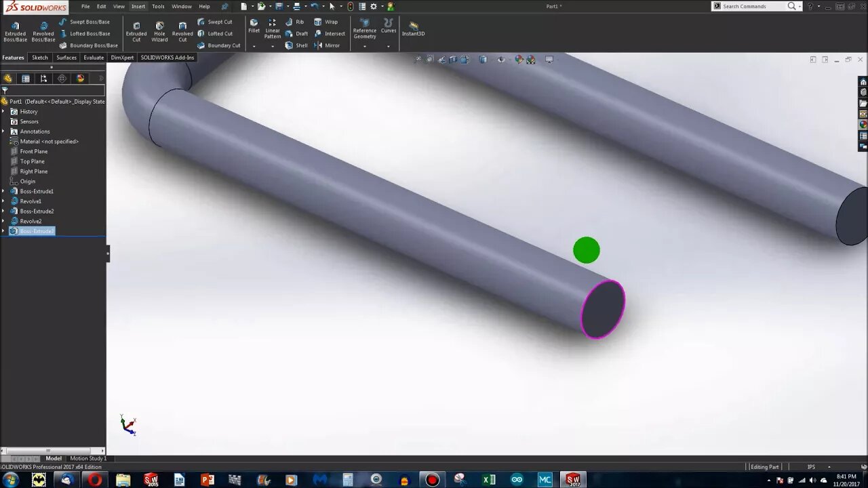Screen dimensions: 868x488
Task: Create a New document
Action: click(243, 6)
